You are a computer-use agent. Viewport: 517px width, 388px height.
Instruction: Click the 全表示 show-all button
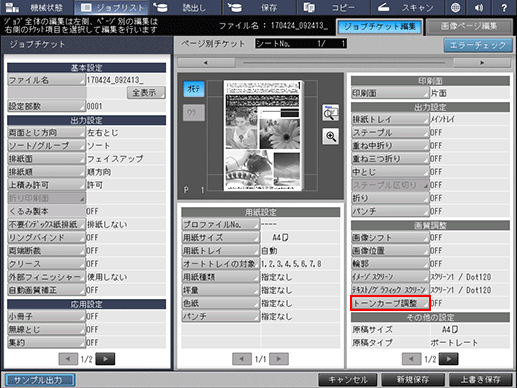[146, 93]
